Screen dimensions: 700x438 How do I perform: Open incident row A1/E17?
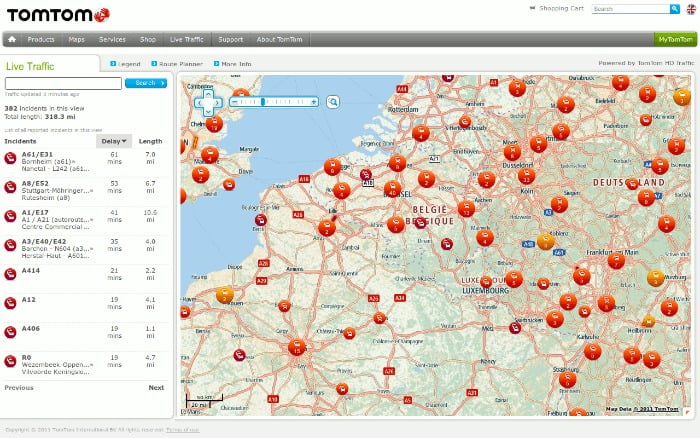coord(86,220)
